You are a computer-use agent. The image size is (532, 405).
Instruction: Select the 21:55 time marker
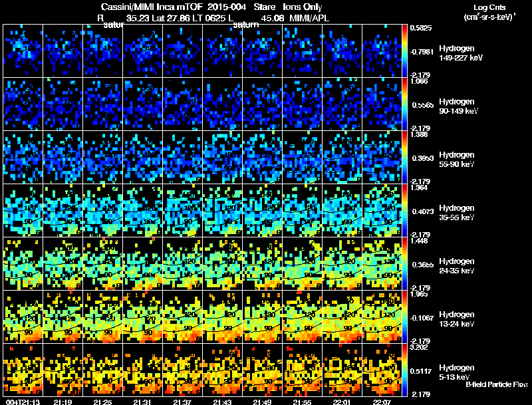303,401
